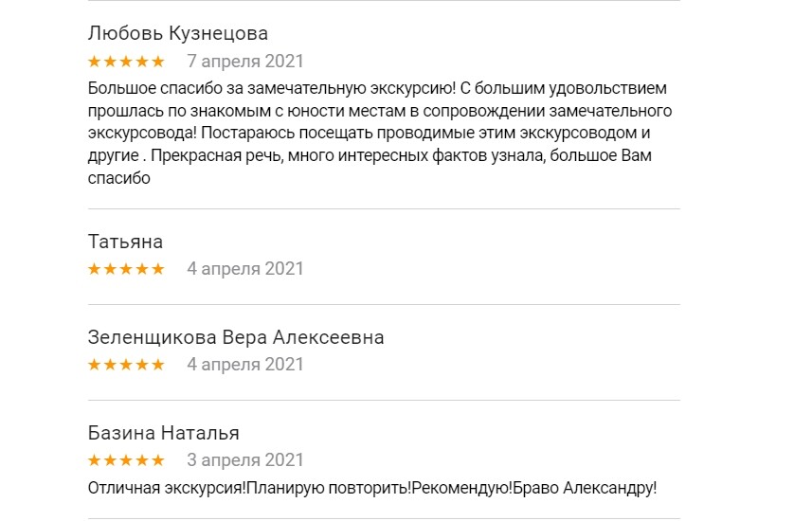The width and height of the screenshot is (812, 521).
Task: Click the date beneath Зеленщикова Вера Алексеевна
Action: pos(245,365)
